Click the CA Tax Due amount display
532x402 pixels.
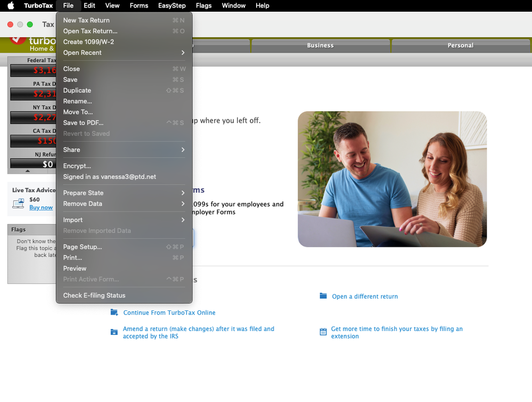pyautogui.click(x=33, y=141)
